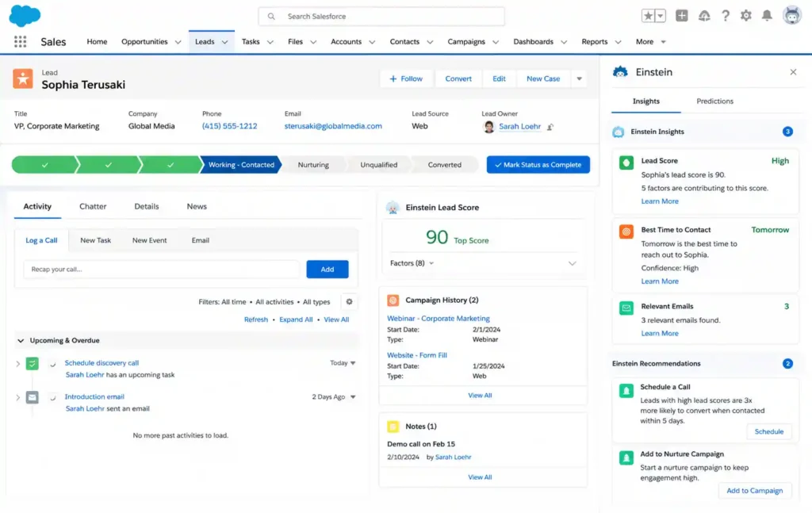Switch to the Details tab
Viewport: 812px width, 513px height.
click(x=147, y=206)
